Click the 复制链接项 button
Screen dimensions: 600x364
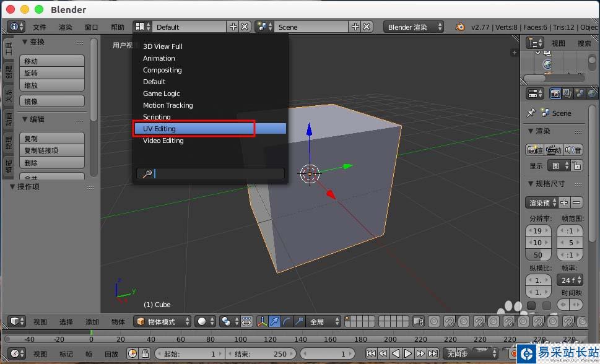tap(52, 150)
